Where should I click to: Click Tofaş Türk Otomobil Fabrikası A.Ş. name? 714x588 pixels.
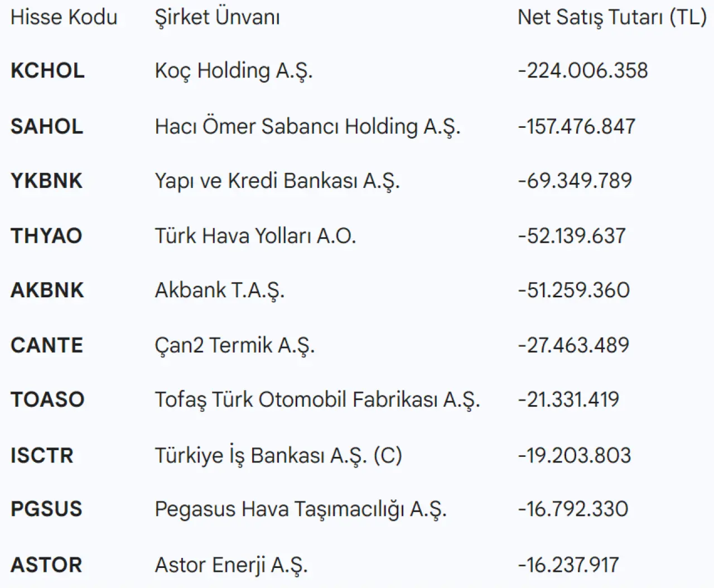click(x=317, y=399)
